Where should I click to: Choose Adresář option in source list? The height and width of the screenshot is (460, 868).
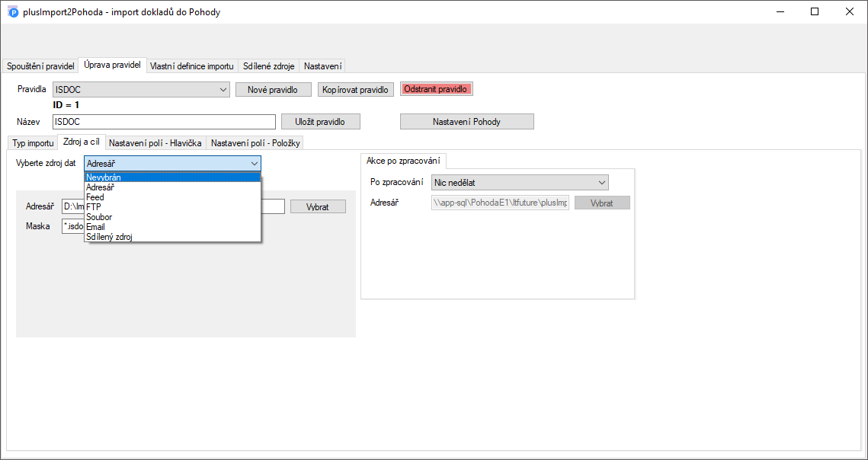point(172,187)
